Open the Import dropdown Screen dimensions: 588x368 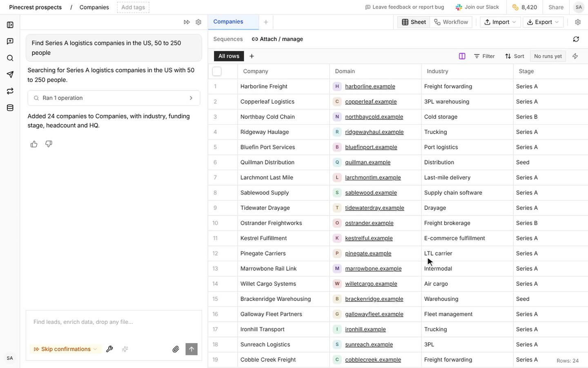[x=500, y=22]
